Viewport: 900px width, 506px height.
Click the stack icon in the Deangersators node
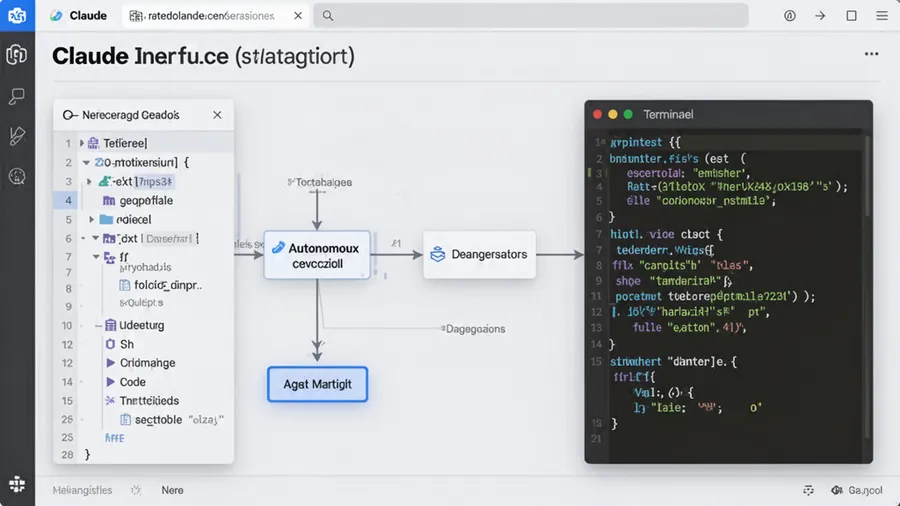point(437,254)
